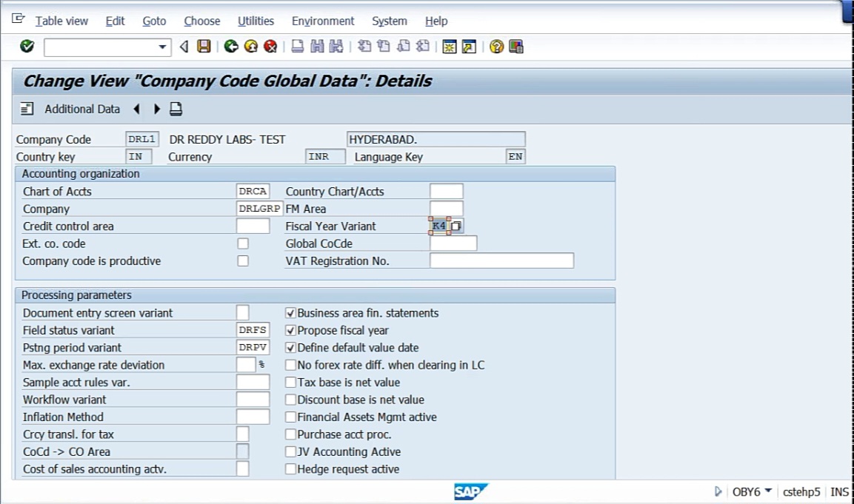Click the FM Area input field
This screenshot has height=504, width=854.
[447, 209]
